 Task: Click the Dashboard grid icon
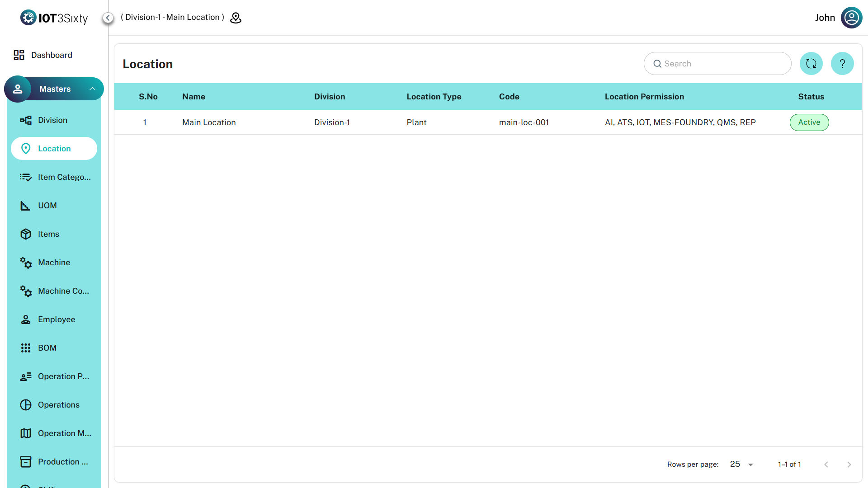pyautogui.click(x=19, y=55)
